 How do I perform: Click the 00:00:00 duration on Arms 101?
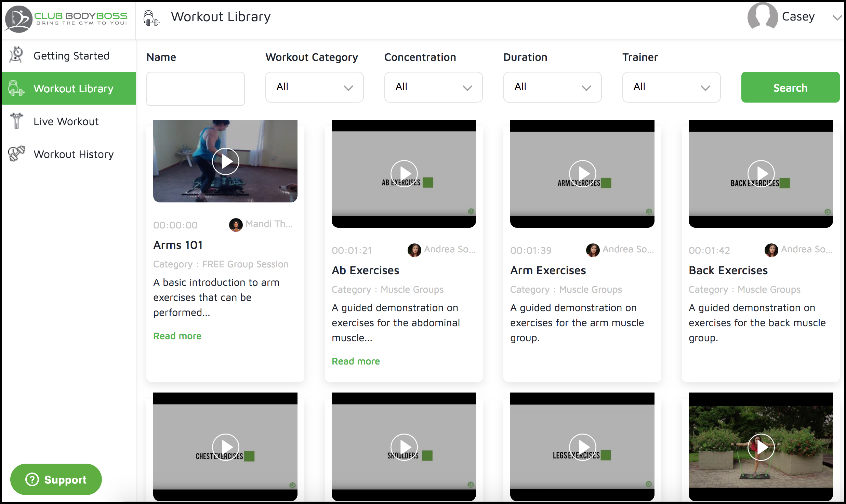coord(175,225)
